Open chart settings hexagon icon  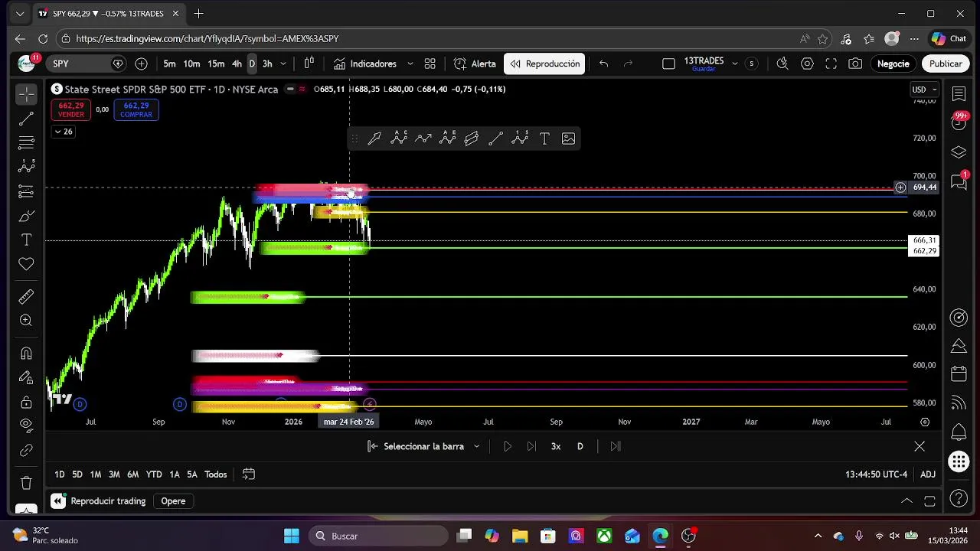807,64
